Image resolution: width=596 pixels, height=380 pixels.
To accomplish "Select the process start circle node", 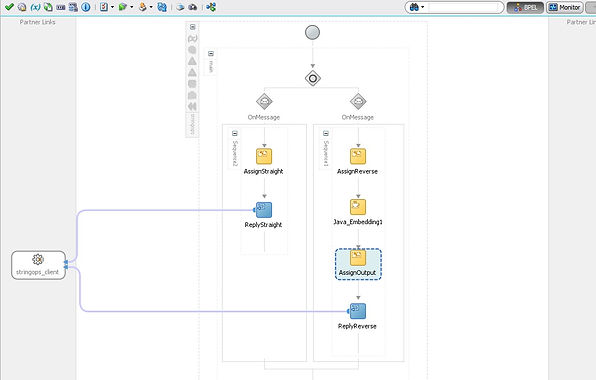I will pos(312,32).
